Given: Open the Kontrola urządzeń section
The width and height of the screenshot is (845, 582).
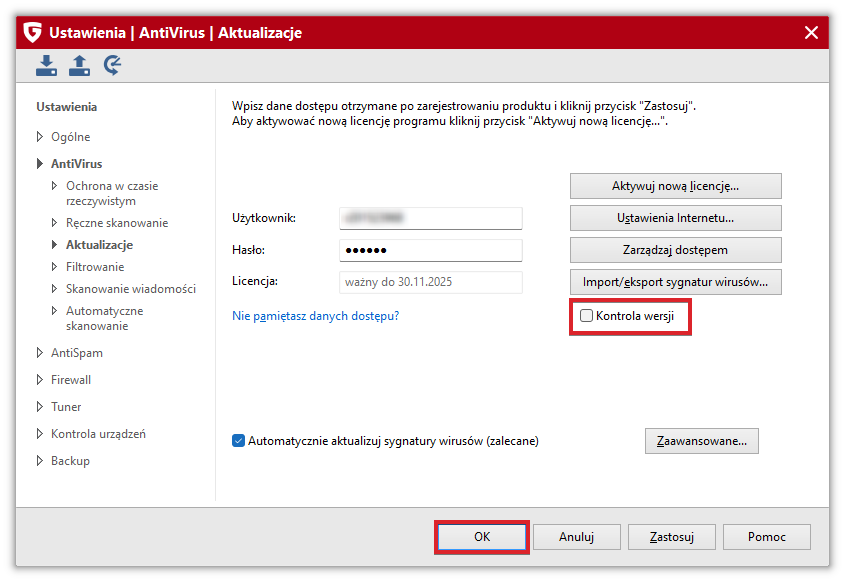Looking at the screenshot, I should click(x=99, y=434).
